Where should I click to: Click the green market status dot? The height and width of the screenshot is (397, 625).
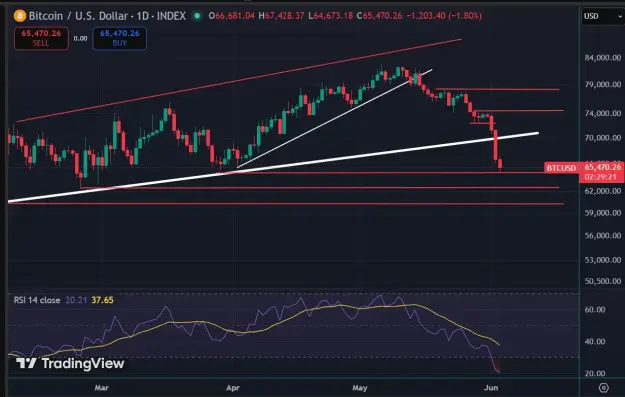[197, 16]
